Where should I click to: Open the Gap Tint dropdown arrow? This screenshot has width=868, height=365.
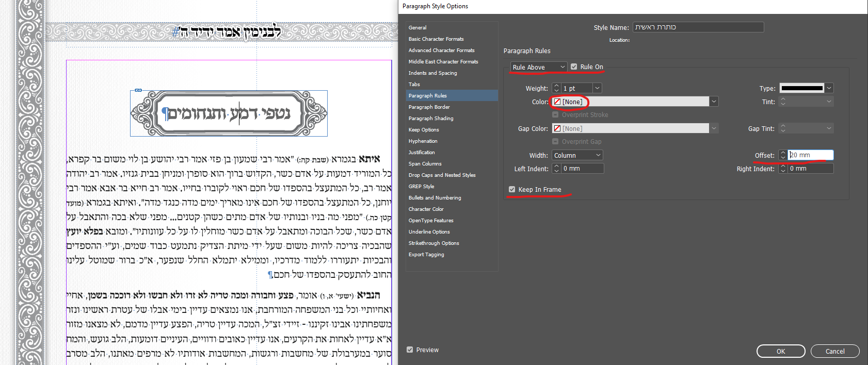tap(829, 128)
